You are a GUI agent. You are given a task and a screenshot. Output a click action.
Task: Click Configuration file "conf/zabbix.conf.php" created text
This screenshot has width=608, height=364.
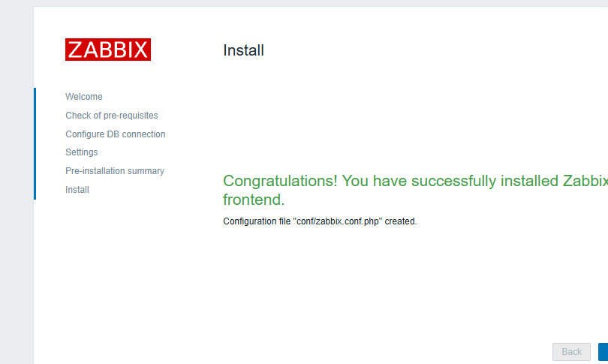coord(320,221)
